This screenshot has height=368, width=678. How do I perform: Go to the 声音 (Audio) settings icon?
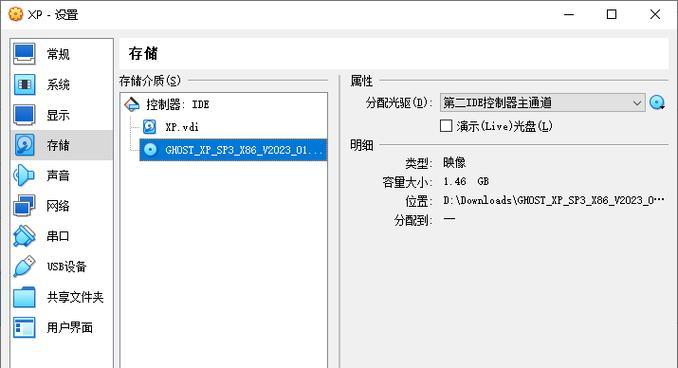click(x=24, y=176)
